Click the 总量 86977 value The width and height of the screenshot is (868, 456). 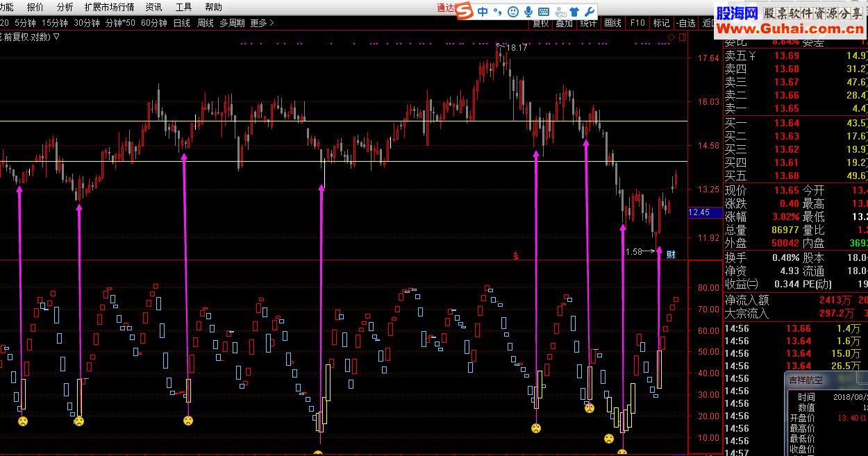coord(785,230)
